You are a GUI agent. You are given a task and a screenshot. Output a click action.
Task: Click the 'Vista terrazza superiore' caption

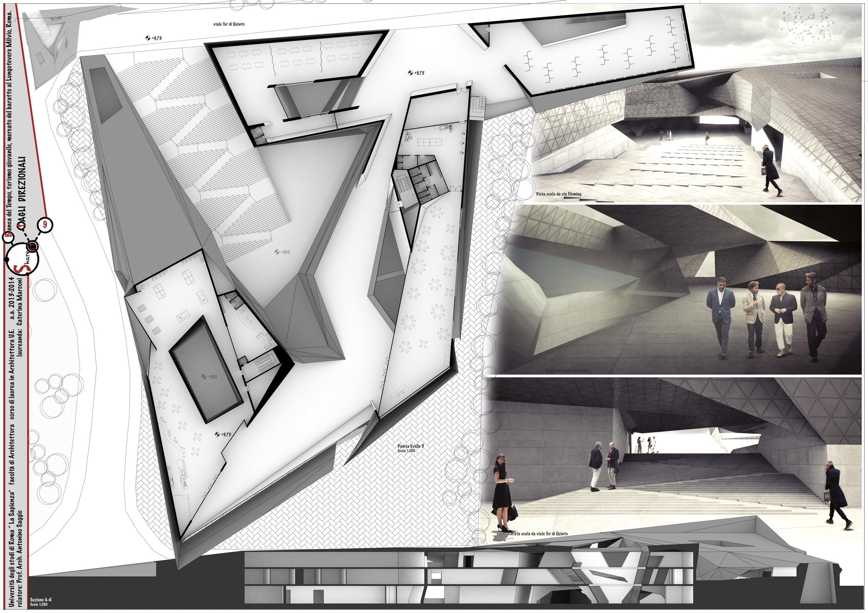click(x=566, y=371)
